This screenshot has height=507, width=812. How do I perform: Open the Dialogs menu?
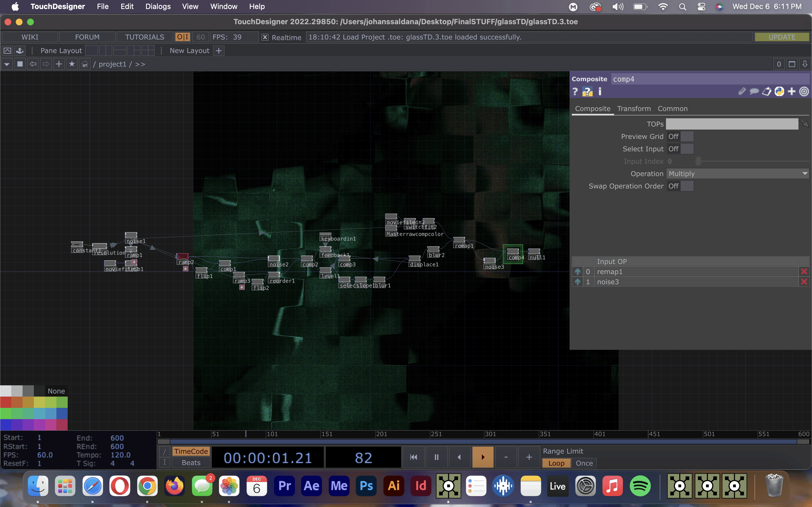point(158,6)
